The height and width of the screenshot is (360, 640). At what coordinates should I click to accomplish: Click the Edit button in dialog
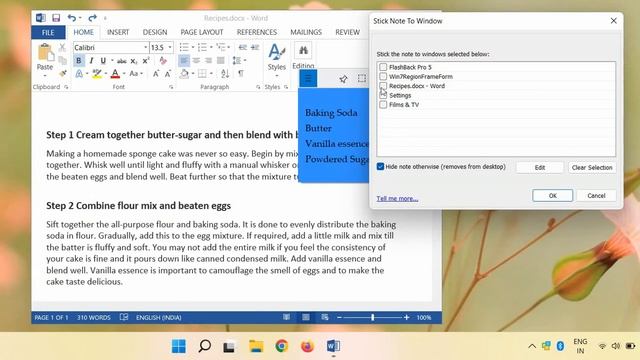540,167
